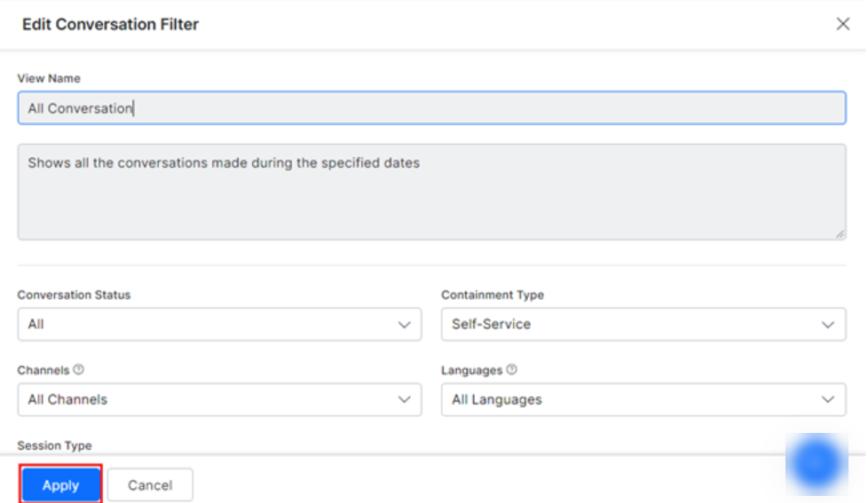
Task: Close the Edit Conversation Filter dialog
Action: pos(842,24)
